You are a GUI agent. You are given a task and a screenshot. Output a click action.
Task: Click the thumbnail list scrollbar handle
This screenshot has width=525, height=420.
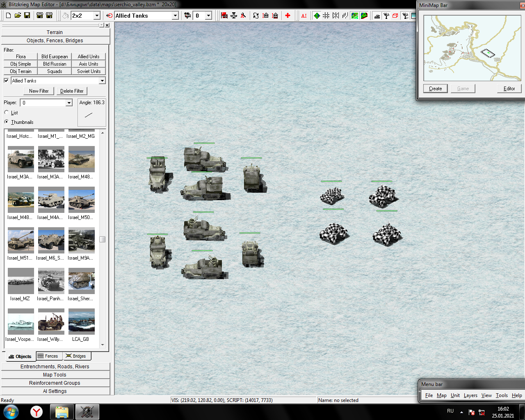pyautogui.click(x=102, y=239)
